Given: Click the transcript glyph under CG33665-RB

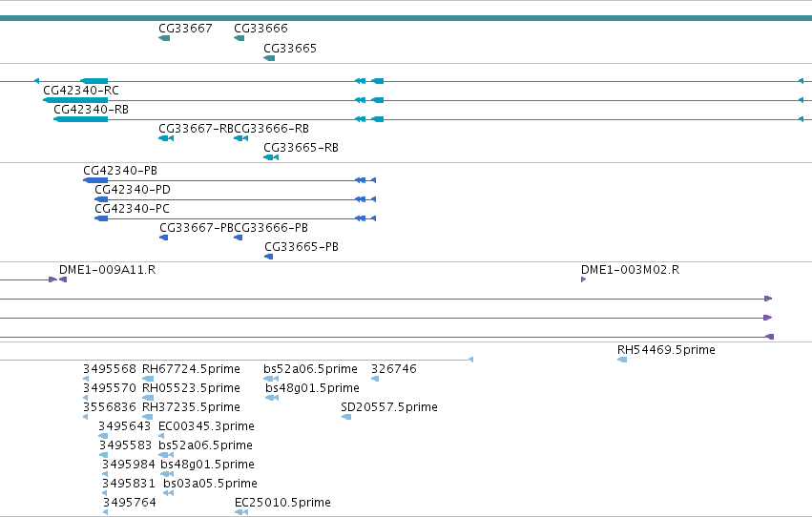Looking at the screenshot, I should tap(271, 157).
